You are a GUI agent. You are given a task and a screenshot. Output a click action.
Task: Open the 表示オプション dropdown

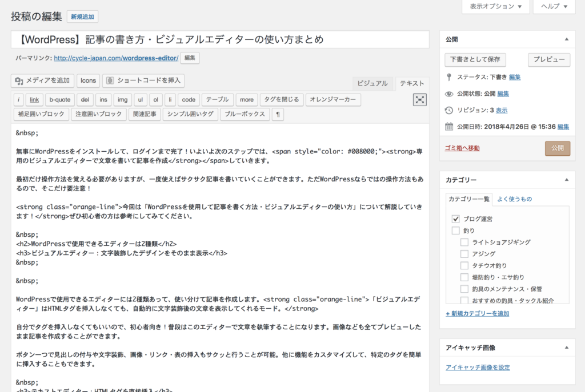(x=495, y=6)
